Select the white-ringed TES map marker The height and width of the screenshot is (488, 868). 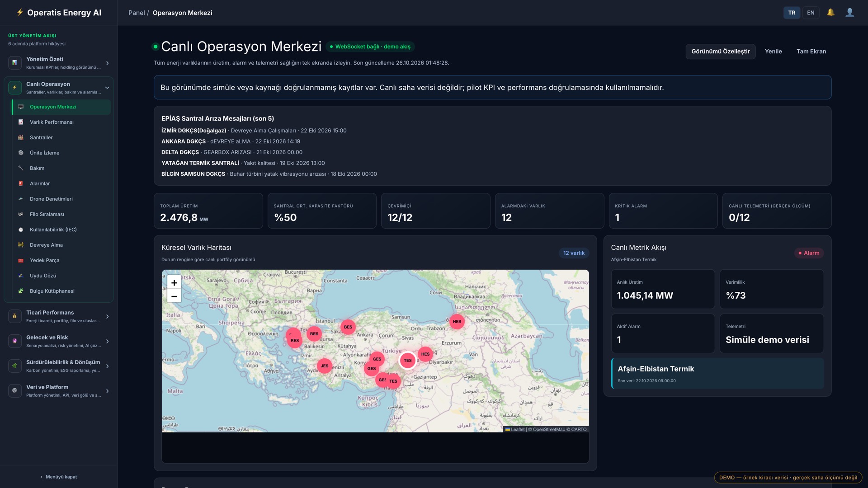click(408, 361)
